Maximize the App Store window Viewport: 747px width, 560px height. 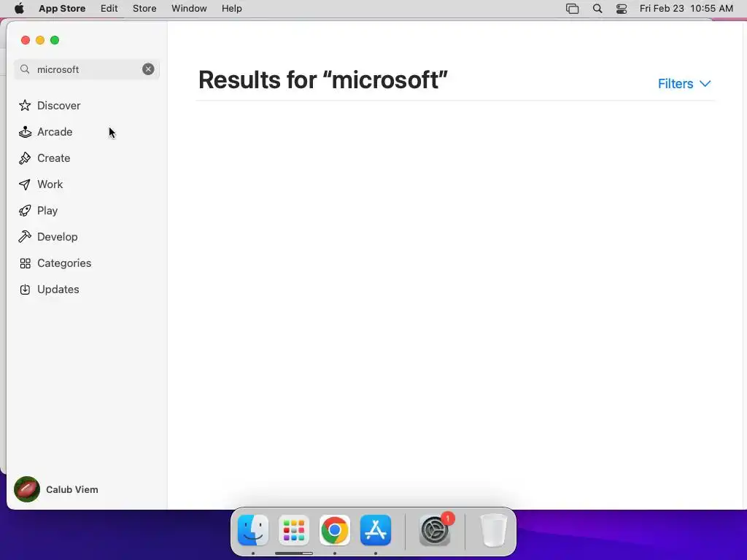tap(55, 40)
